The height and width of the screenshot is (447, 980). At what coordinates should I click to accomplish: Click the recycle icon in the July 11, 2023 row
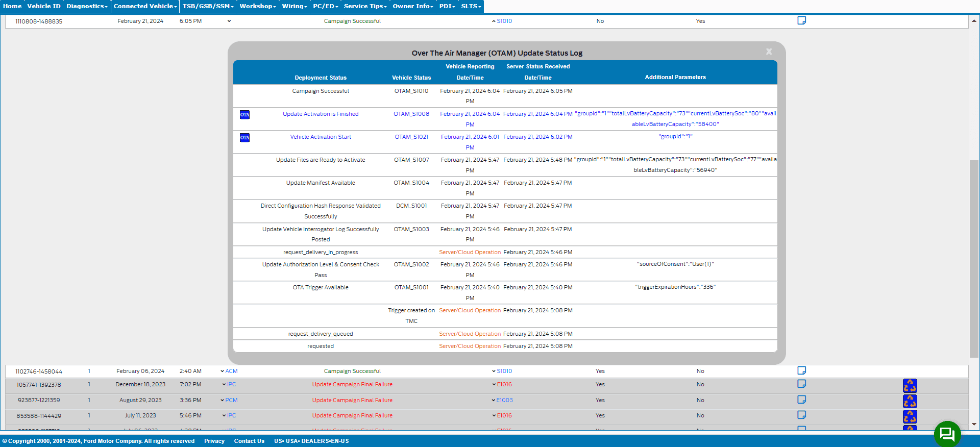910,416
